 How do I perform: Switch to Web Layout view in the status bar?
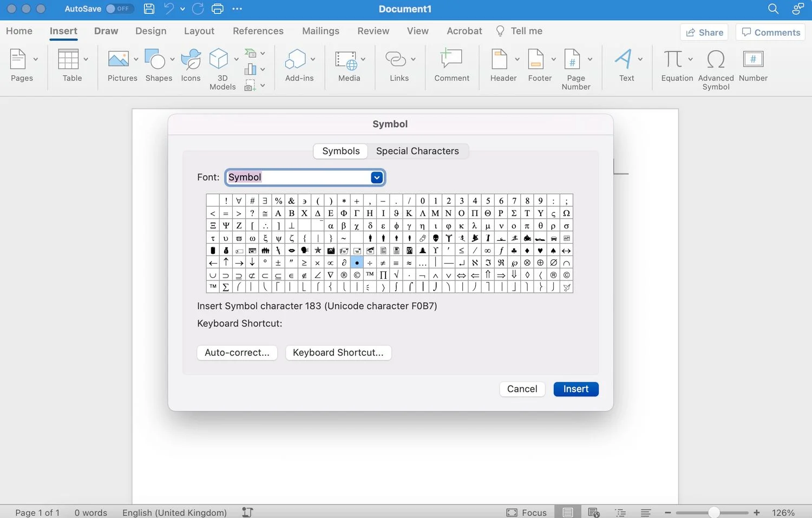tap(594, 513)
